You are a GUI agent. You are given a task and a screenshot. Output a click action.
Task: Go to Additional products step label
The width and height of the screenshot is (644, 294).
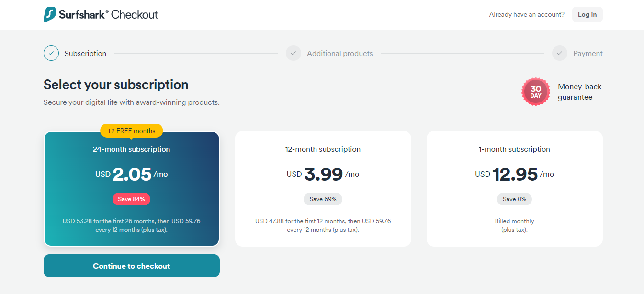pyautogui.click(x=340, y=54)
